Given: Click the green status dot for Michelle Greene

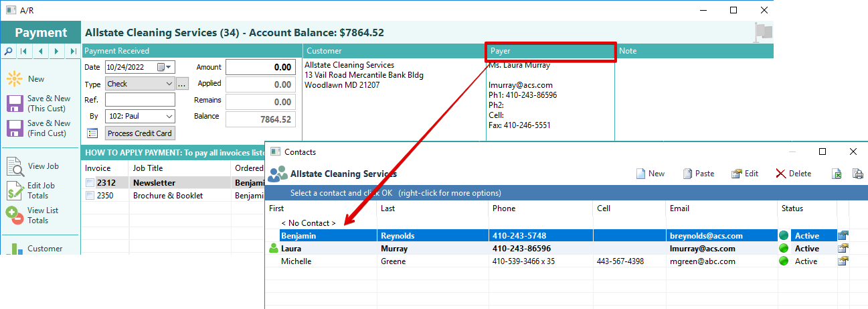Looking at the screenshot, I should [x=784, y=261].
